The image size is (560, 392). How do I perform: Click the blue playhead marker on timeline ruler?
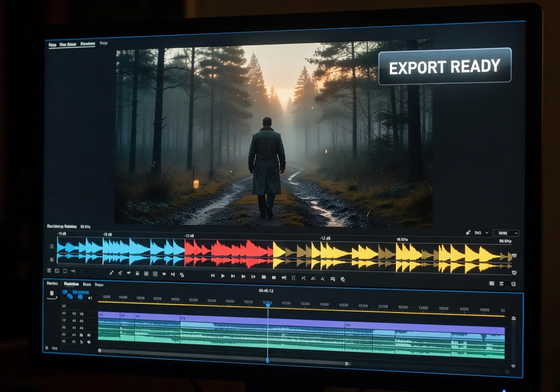268,303
